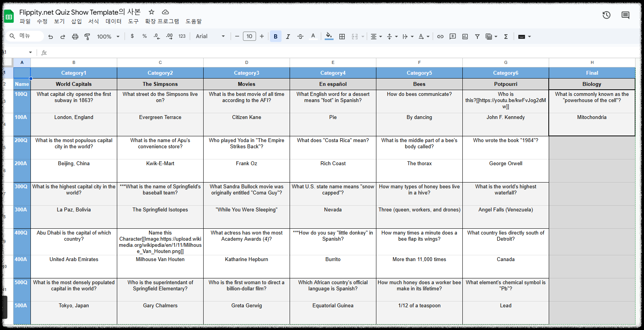Redo the last action
The image size is (644, 330).
click(x=63, y=37)
